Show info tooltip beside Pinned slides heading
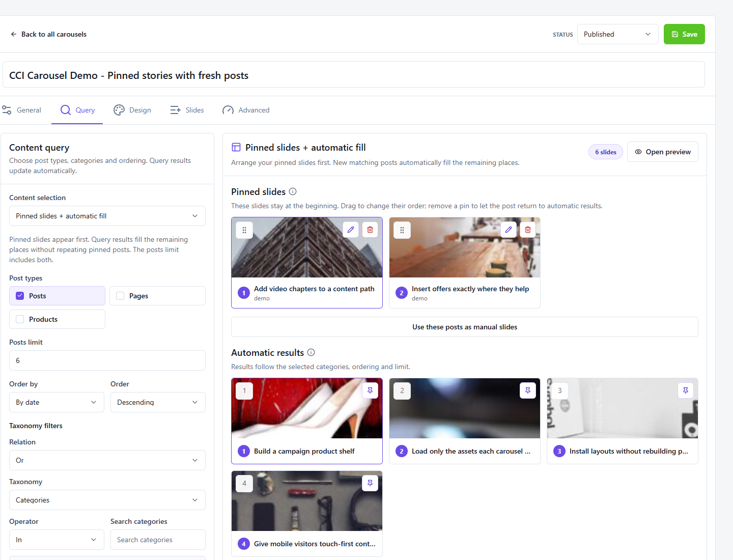Viewport: 733px width, 560px height. [293, 191]
